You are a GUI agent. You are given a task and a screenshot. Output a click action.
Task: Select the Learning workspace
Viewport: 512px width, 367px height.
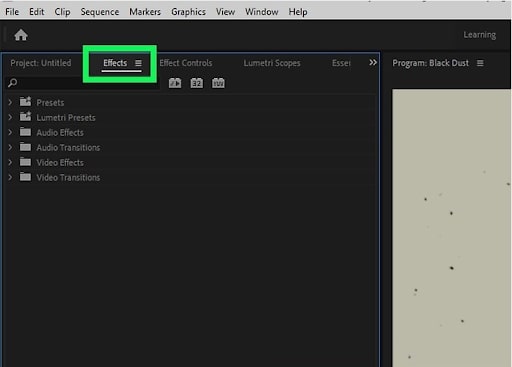(480, 35)
